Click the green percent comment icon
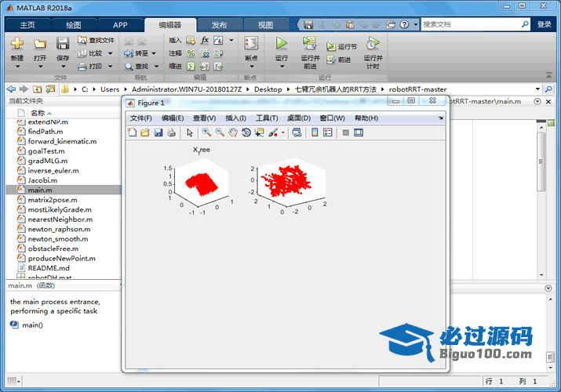561x392 pixels. coord(191,53)
